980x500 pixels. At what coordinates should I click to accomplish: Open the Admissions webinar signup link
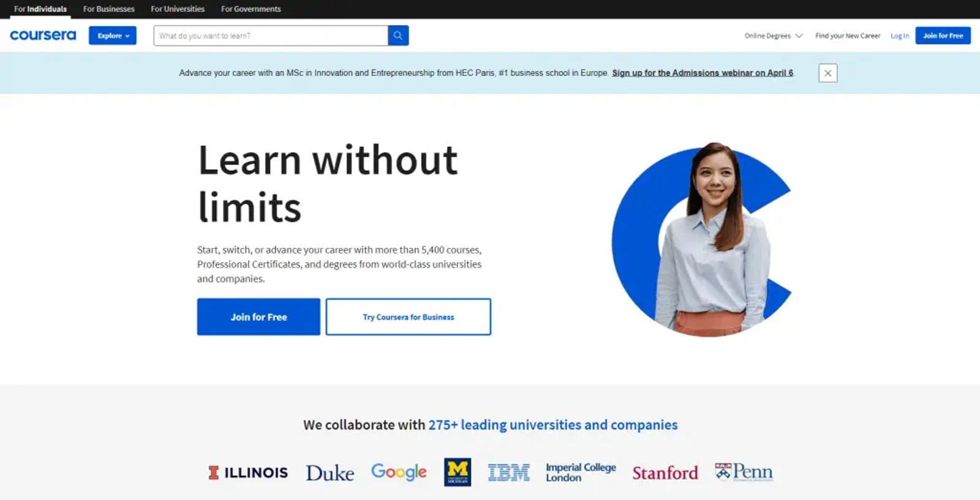pyautogui.click(x=703, y=73)
